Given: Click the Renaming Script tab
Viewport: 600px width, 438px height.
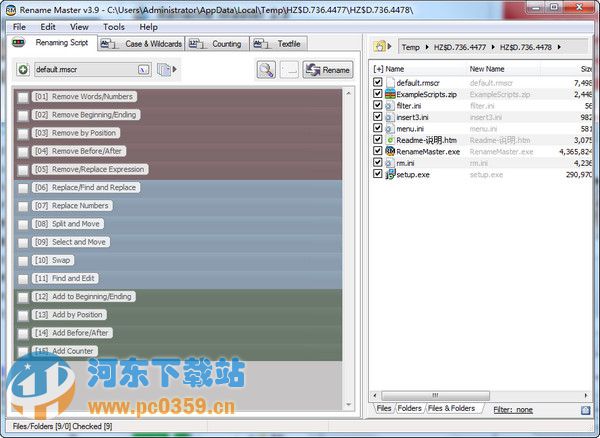Looking at the screenshot, I should [51, 43].
